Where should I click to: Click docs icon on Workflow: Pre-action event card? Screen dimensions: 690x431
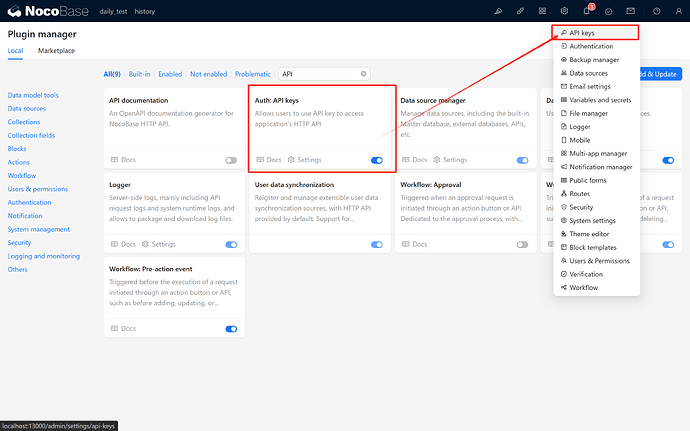[114, 328]
